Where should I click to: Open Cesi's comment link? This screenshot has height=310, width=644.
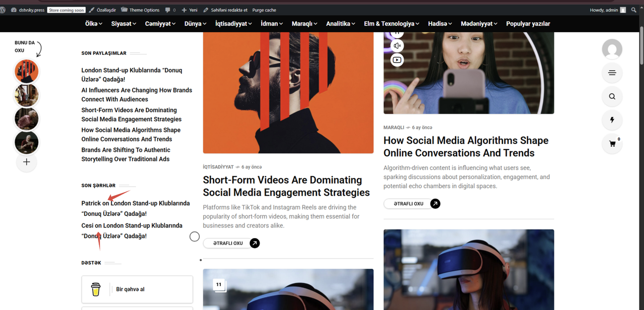[132, 231]
